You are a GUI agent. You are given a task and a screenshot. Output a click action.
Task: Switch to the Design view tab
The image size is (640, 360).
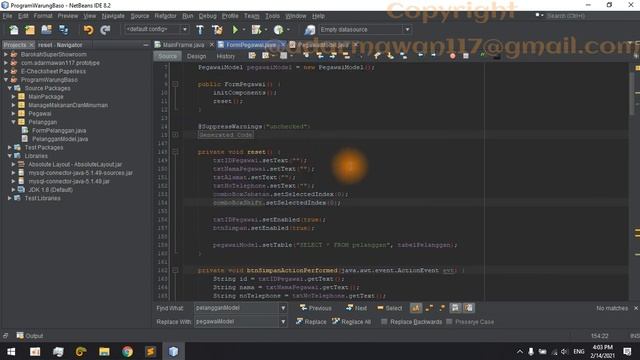click(x=196, y=56)
